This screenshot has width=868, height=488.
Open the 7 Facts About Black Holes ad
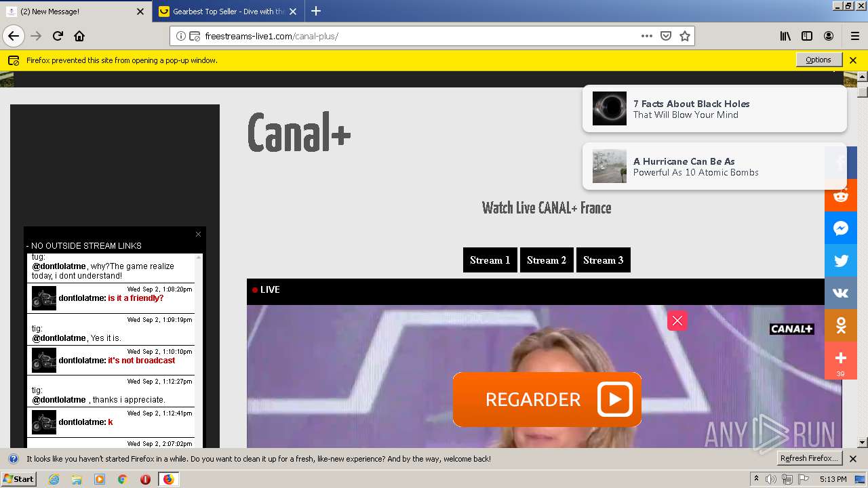point(715,108)
